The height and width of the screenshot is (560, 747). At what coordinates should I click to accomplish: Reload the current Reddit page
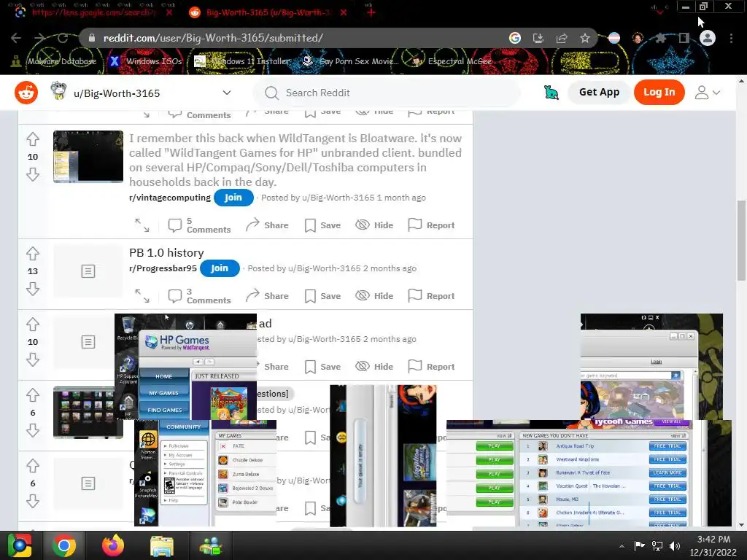tap(63, 38)
